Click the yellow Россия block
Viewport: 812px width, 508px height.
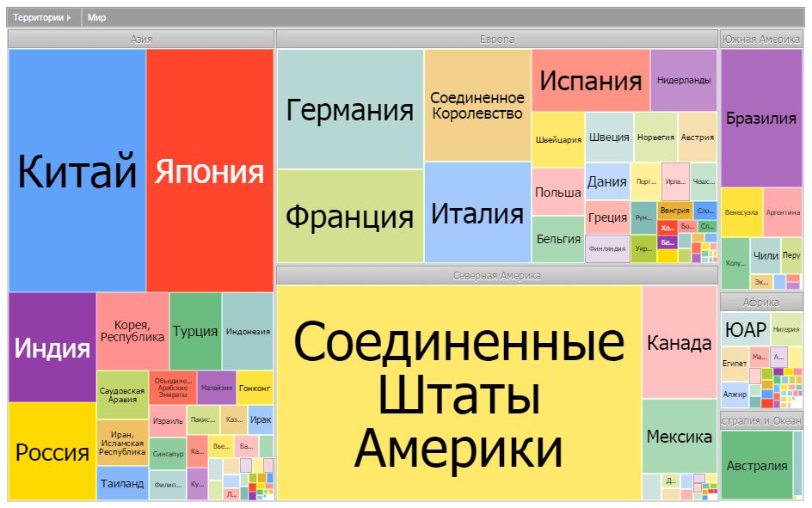(x=52, y=451)
